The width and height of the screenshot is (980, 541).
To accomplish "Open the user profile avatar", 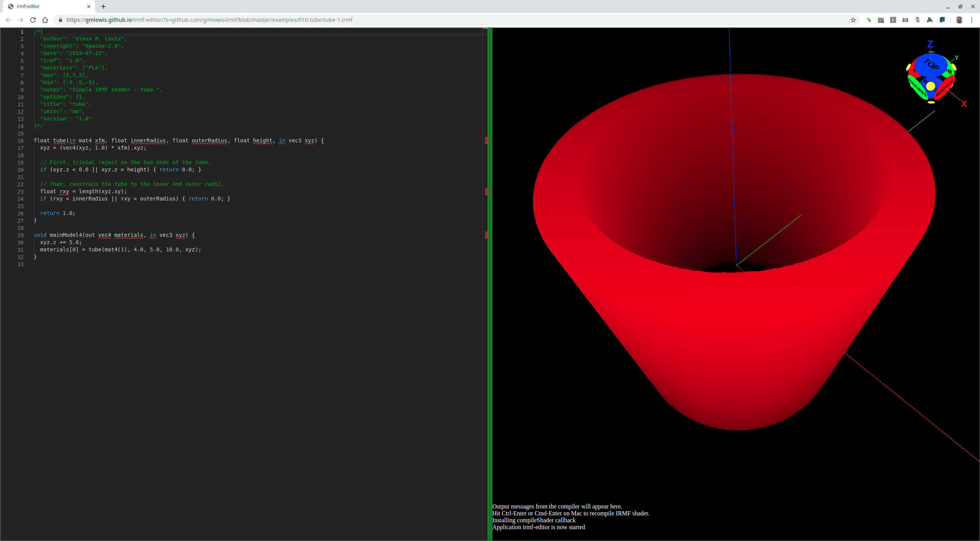I will (x=959, y=20).
